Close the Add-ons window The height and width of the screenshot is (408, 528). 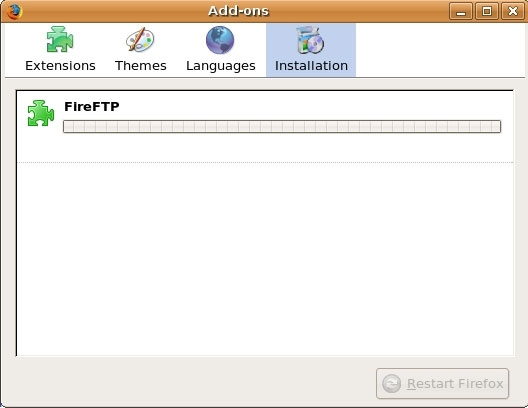click(513, 11)
